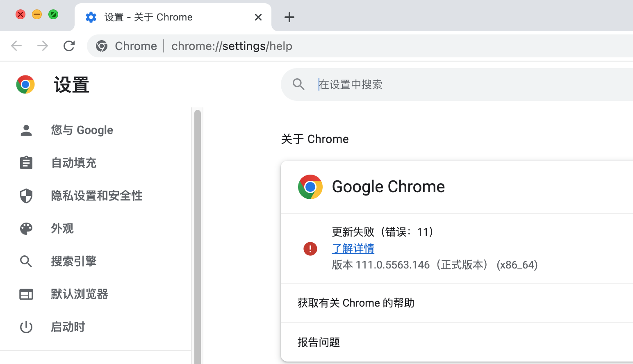Image resolution: width=633 pixels, height=364 pixels.
Task: Click the gear favicon on the settings tab
Action: click(x=91, y=17)
